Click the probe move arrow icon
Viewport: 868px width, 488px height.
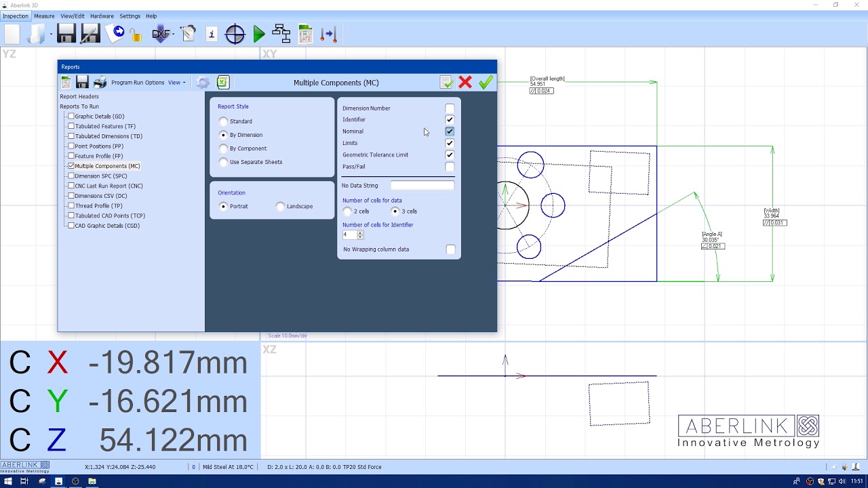tap(329, 34)
